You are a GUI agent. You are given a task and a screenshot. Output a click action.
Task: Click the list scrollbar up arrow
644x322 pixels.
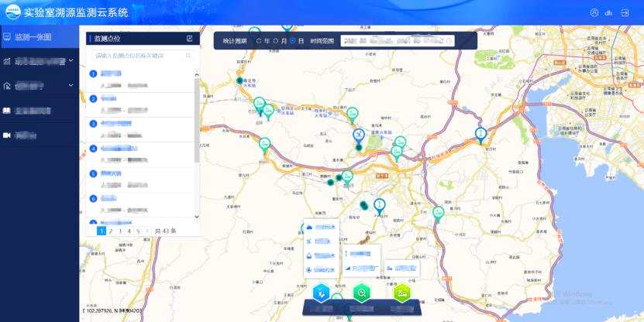point(196,75)
